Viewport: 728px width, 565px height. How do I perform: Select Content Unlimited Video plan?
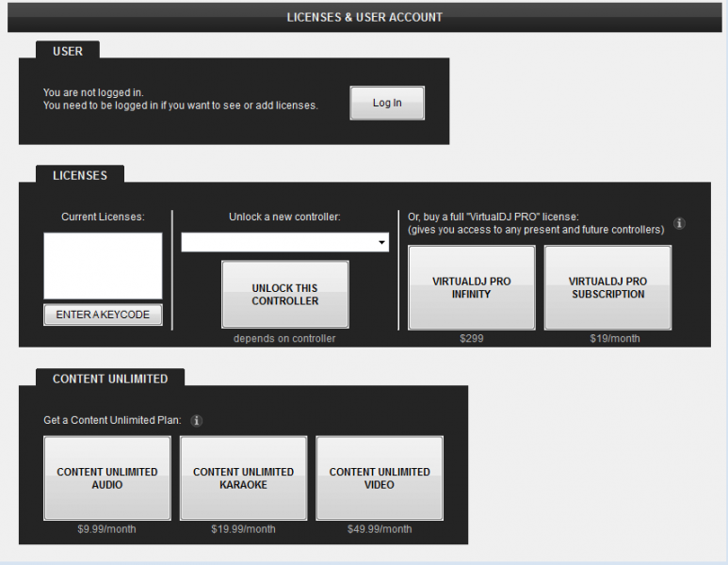pyautogui.click(x=380, y=478)
